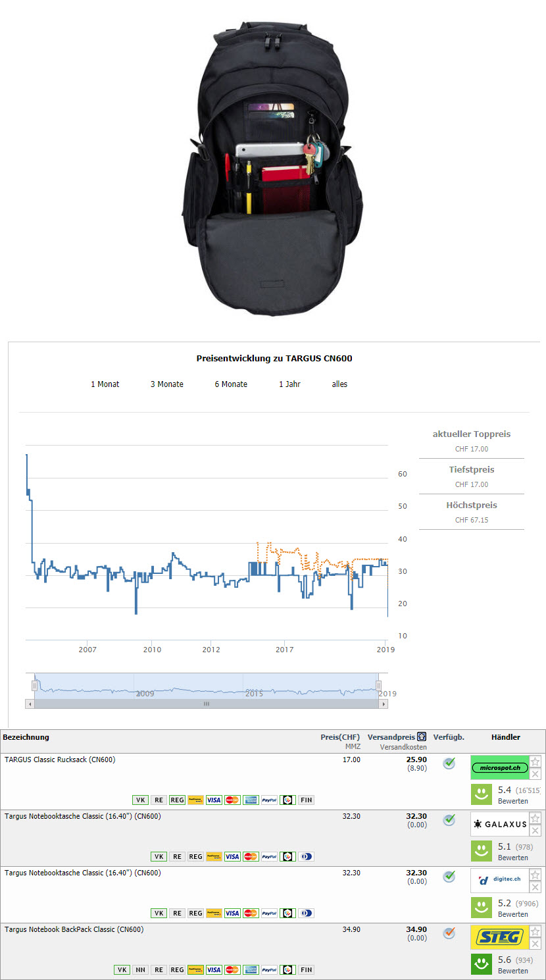Viewport: 546px width, 980px height.
Task: Open Targus Notebook BackPack Classic (CN600) offer
Action: pyautogui.click(x=74, y=929)
